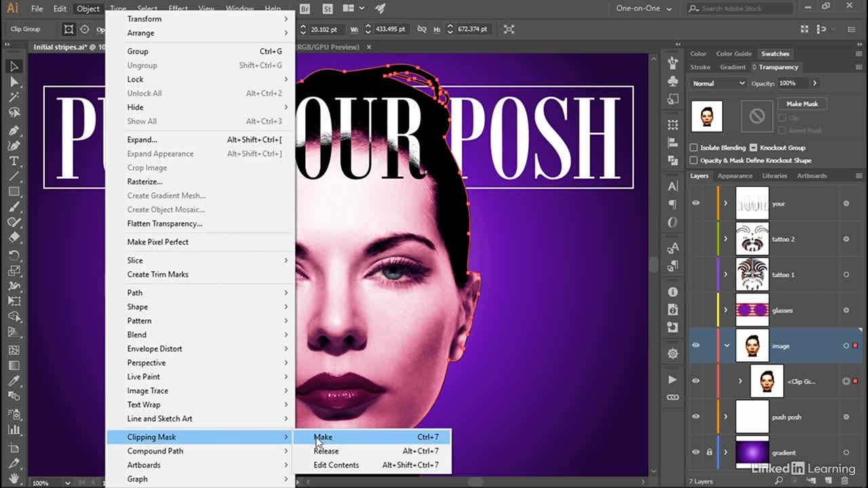
Task: Click the Illustrator Ai home icon
Action: pos(12,8)
